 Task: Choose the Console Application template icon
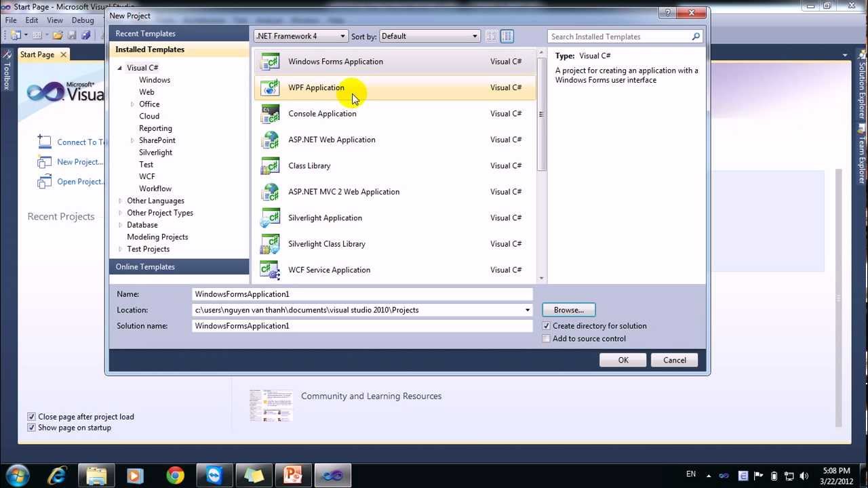tap(270, 114)
